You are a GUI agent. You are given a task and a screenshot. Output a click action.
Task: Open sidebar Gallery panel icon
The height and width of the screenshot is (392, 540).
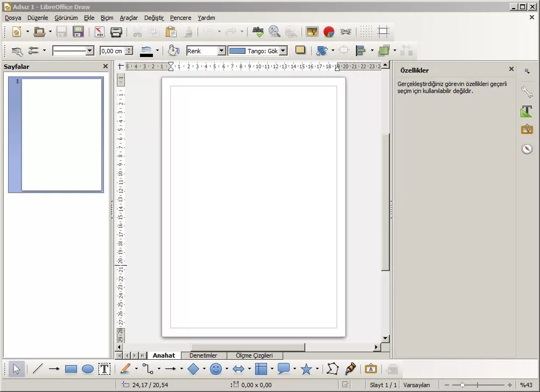click(x=527, y=130)
